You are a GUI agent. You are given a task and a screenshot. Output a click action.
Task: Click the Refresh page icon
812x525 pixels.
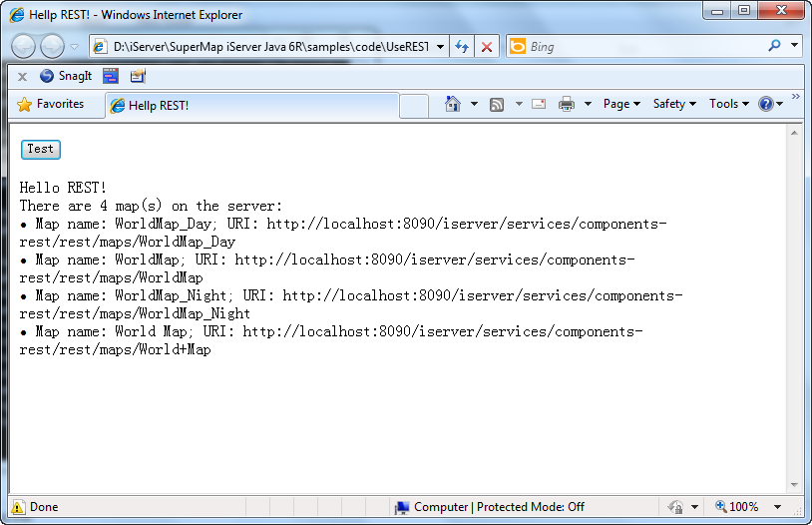click(462, 47)
